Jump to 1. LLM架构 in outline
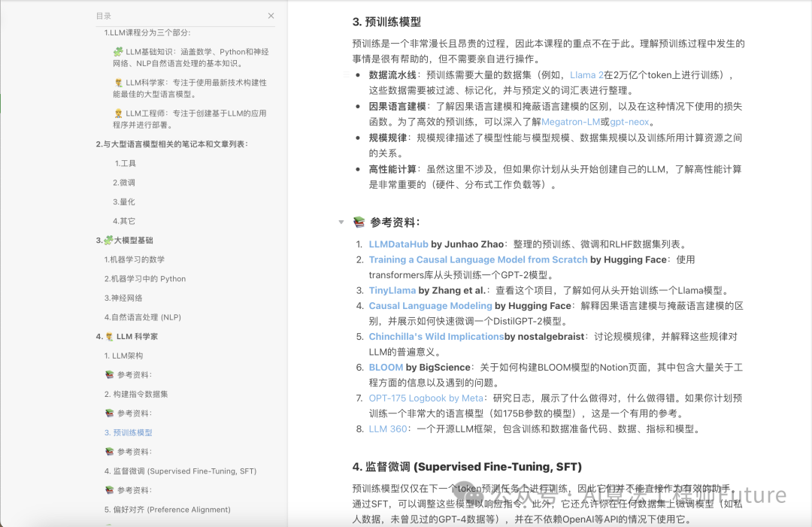The width and height of the screenshot is (812, 527). pos(124,356)
